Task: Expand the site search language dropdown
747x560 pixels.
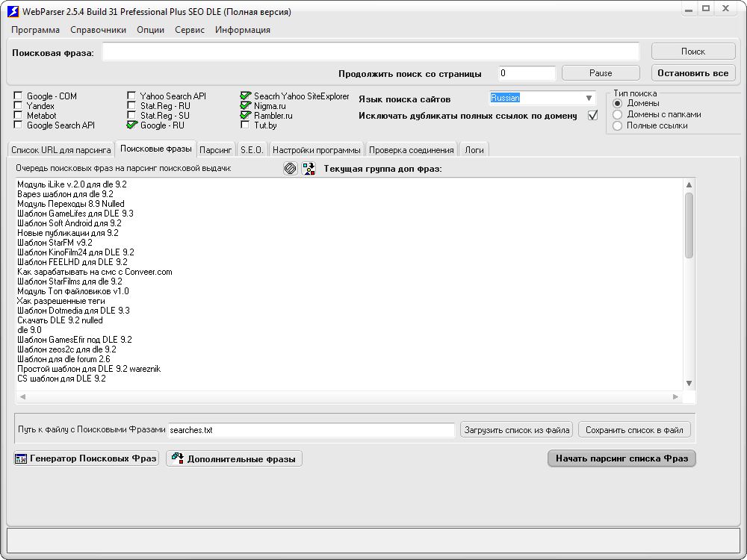Action: (x=589, y=98)
